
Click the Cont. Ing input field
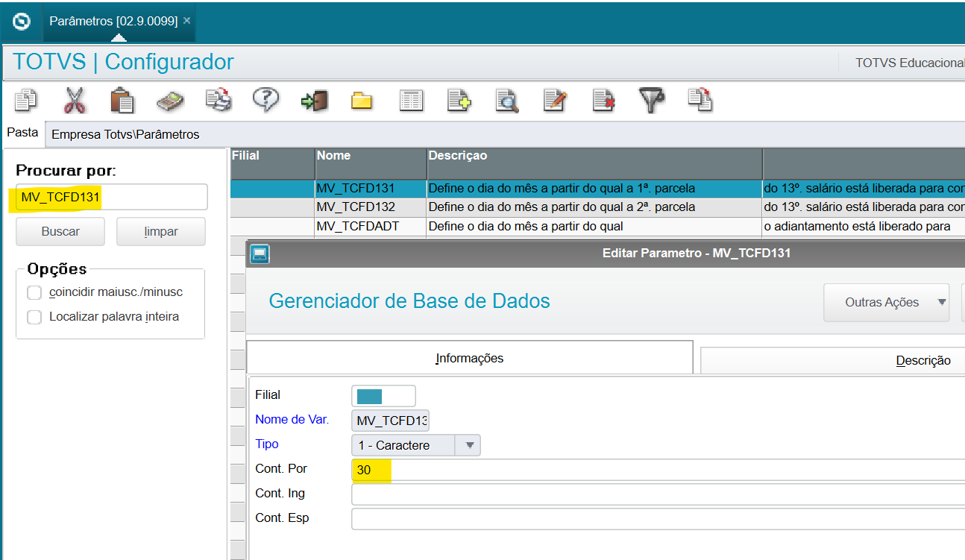pos(658,494)
